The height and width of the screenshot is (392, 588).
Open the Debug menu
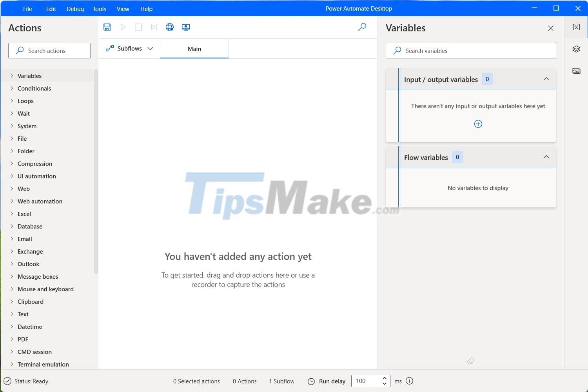tap(75, 8)
